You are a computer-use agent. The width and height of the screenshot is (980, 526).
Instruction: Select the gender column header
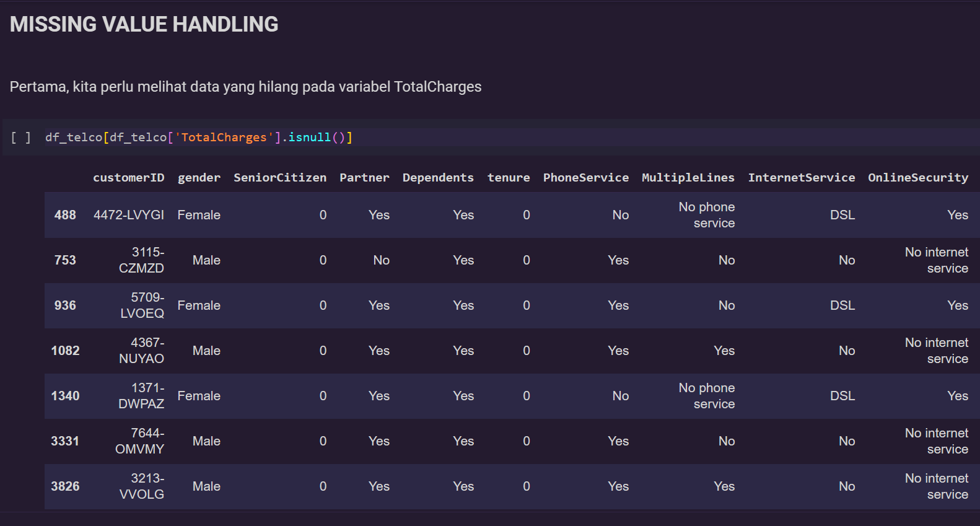pyautogui.click(x=199, y=178)
